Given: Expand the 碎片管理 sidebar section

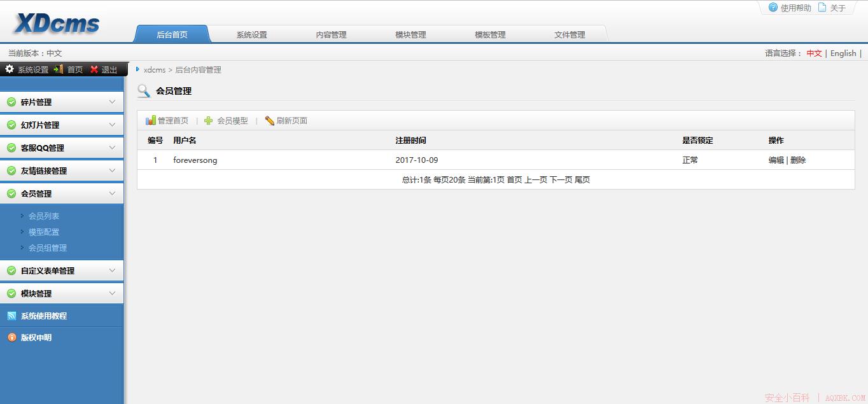Looking at the screenshot, I should coord(62,102).
